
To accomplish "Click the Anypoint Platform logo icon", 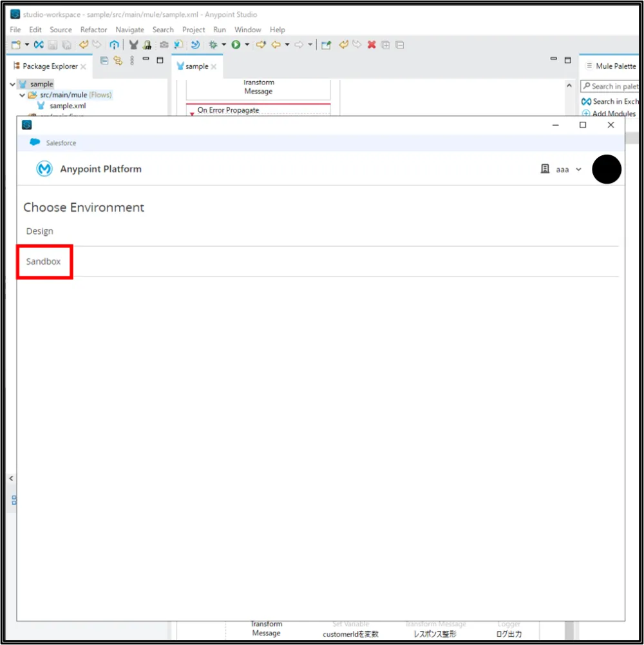I will (x=44, y=169).
